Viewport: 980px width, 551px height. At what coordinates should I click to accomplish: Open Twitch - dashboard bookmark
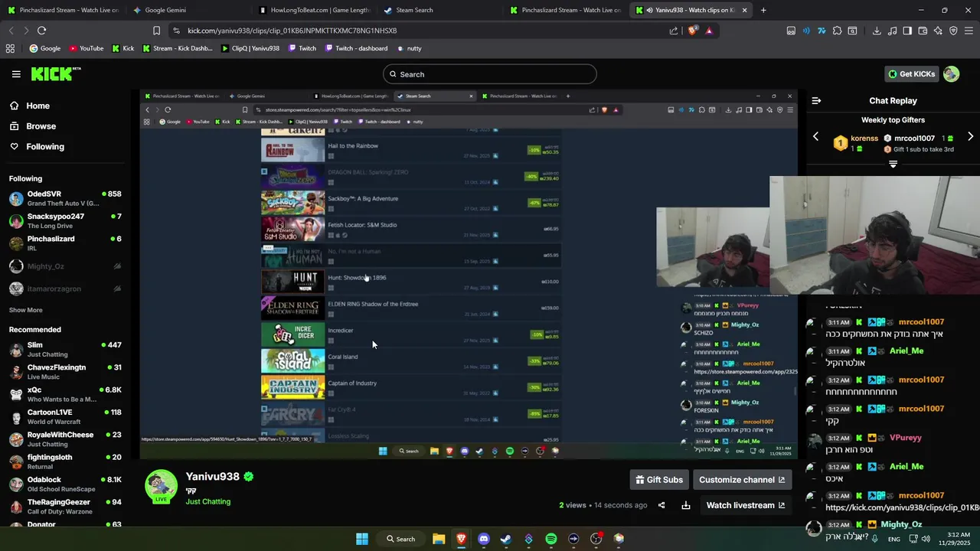356,48
